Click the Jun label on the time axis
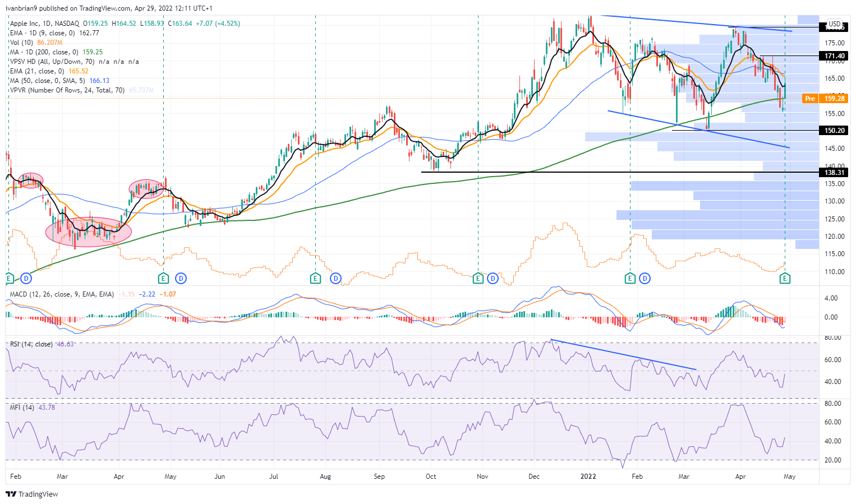Viewport: 856px width, 504px height. pos(220,477)
